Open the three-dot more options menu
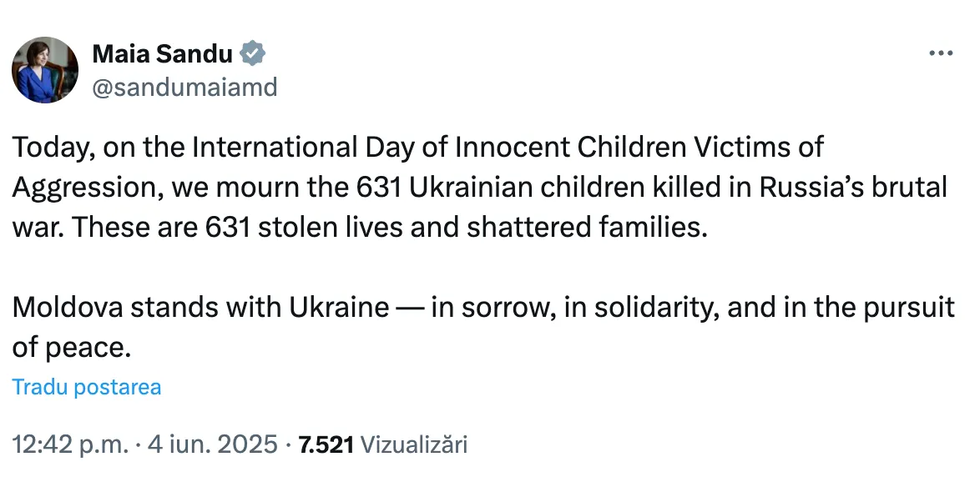The width and height of the screenshot is (980, 487). 941,53
